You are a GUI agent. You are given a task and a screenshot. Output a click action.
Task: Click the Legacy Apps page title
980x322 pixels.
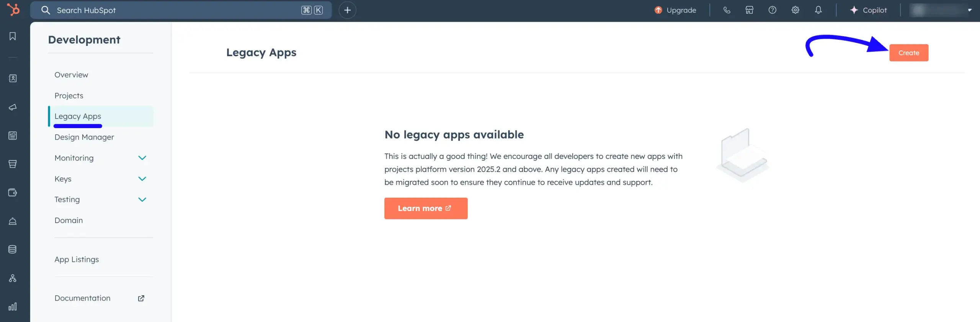(x=261, y=53)
